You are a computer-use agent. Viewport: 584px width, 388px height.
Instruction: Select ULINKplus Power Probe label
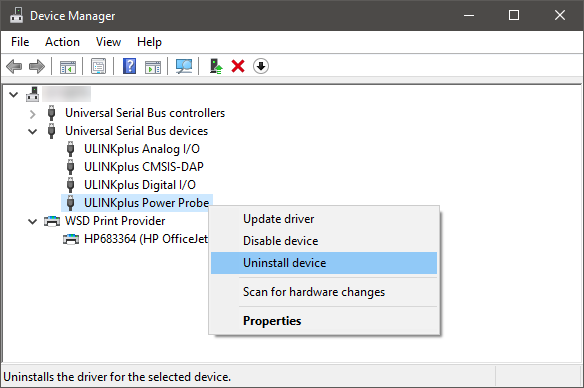(x=146, y=203)
